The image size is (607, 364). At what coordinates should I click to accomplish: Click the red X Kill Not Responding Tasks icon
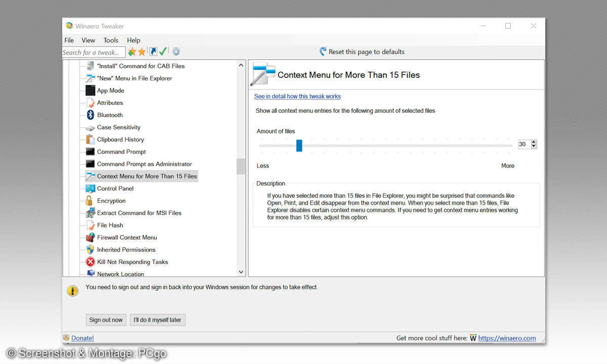pos(90,262)
